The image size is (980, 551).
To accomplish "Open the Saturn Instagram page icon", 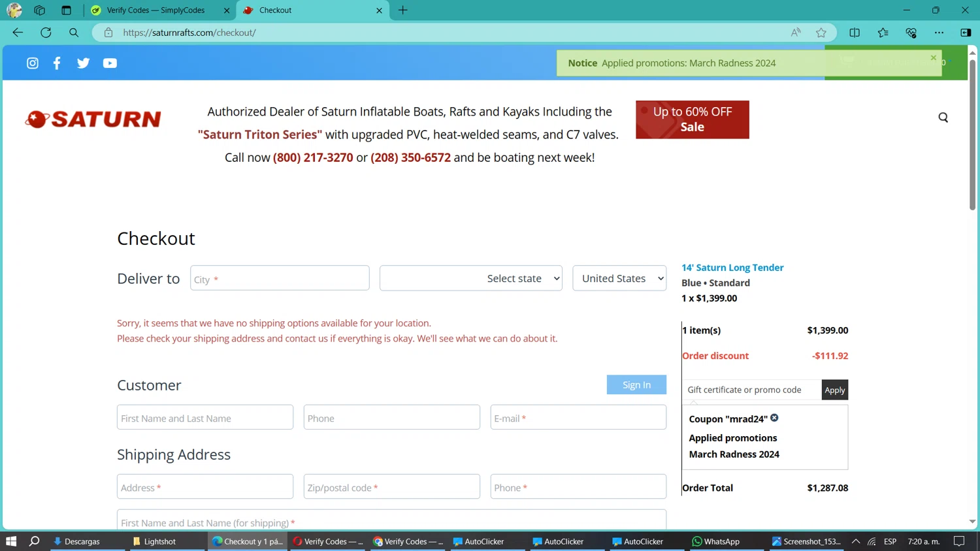I will click(33, 63).
